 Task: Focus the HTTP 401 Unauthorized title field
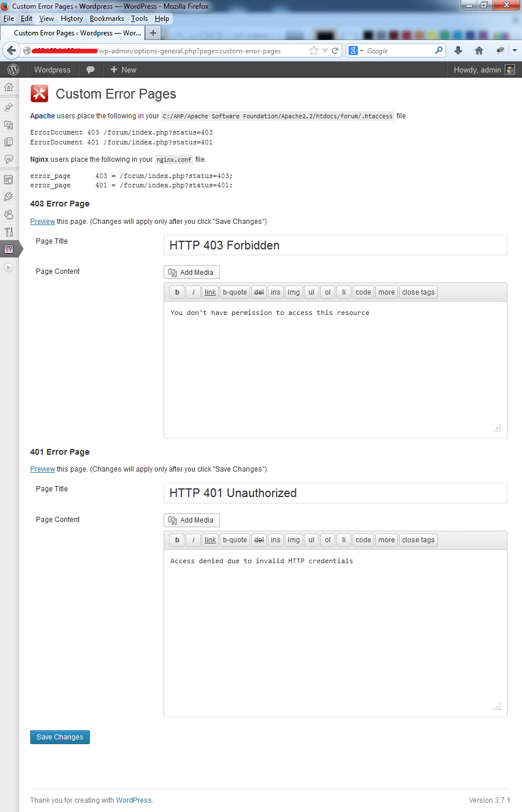coord(335,493)
